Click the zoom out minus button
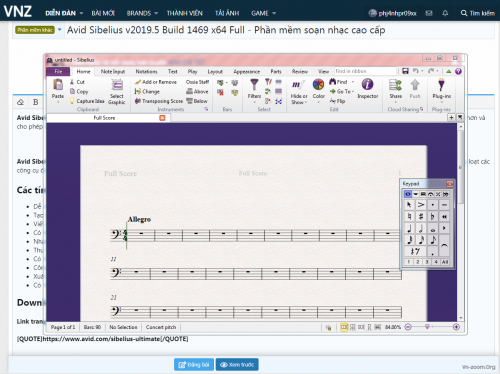 tap(408, 327)
